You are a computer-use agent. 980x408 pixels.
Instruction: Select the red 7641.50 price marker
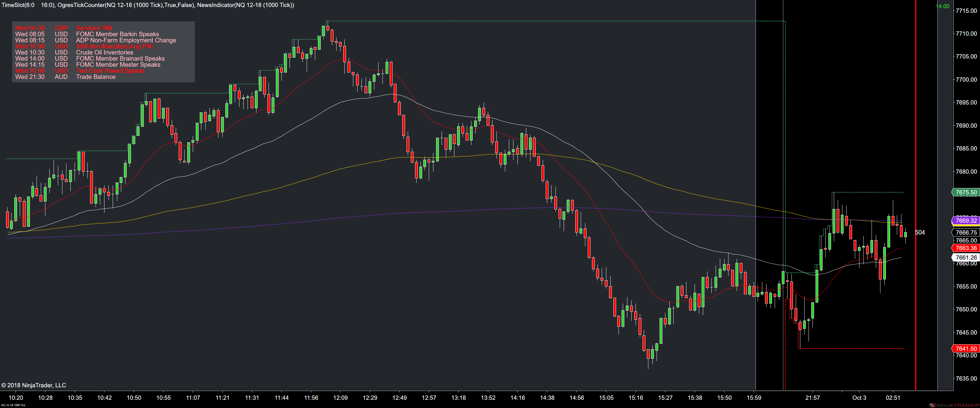pyautogui.click(x=966, y=348)
